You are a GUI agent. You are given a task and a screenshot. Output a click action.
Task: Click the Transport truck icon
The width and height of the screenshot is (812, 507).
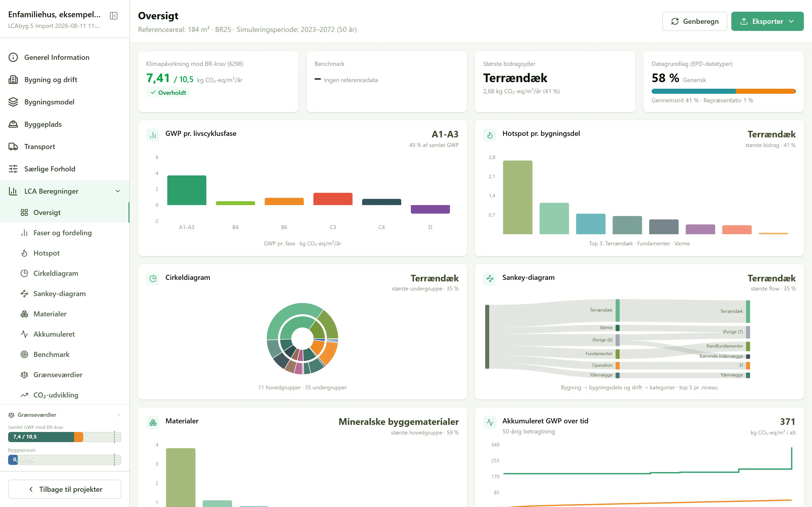point(13,147)
